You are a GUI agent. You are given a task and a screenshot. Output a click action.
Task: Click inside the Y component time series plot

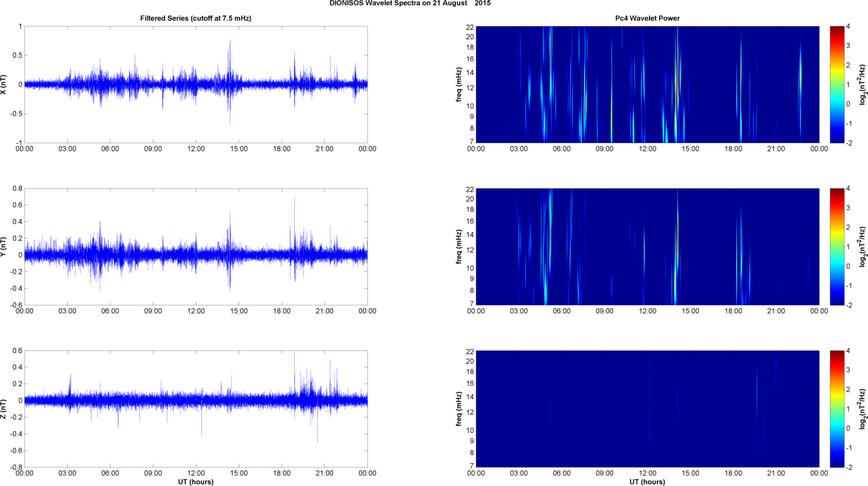[196, 246]
